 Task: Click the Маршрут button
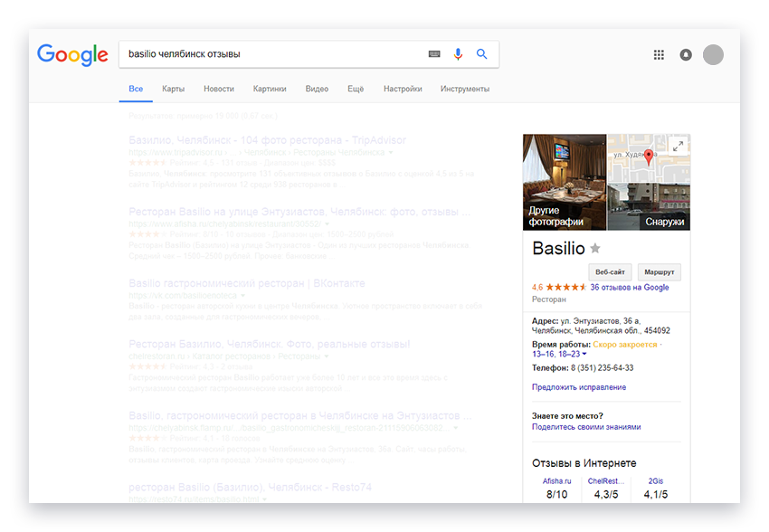[x=660, y=272]
